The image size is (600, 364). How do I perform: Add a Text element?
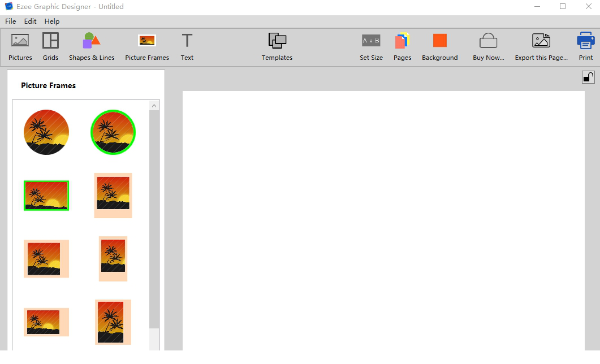187,47
